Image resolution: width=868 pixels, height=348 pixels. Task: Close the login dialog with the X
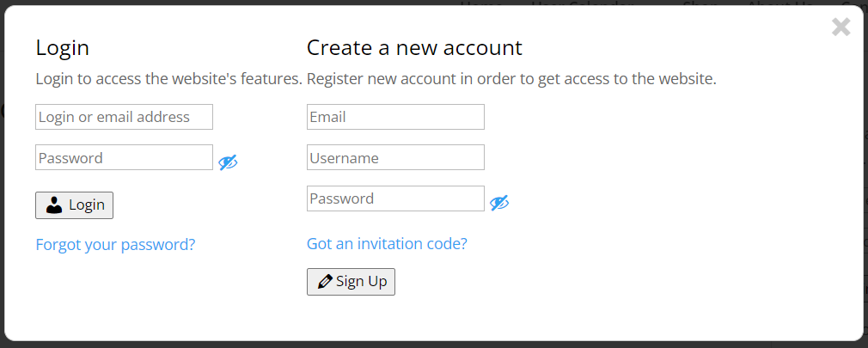(x=840, y=27)
